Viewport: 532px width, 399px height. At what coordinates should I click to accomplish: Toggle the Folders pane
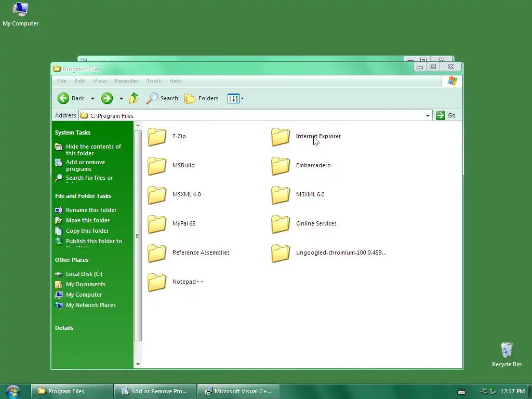201,98
